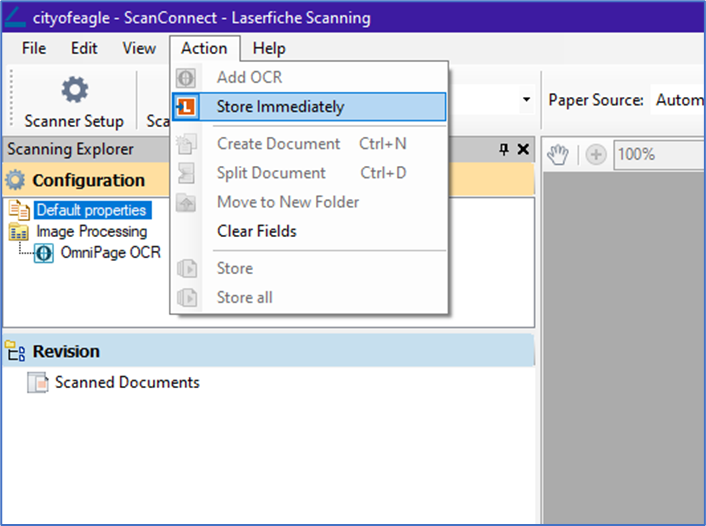Choose Store Immediately from Action menu
Image resolution: width=706 pixels, height=526 pixels.
tap(309, 107)
